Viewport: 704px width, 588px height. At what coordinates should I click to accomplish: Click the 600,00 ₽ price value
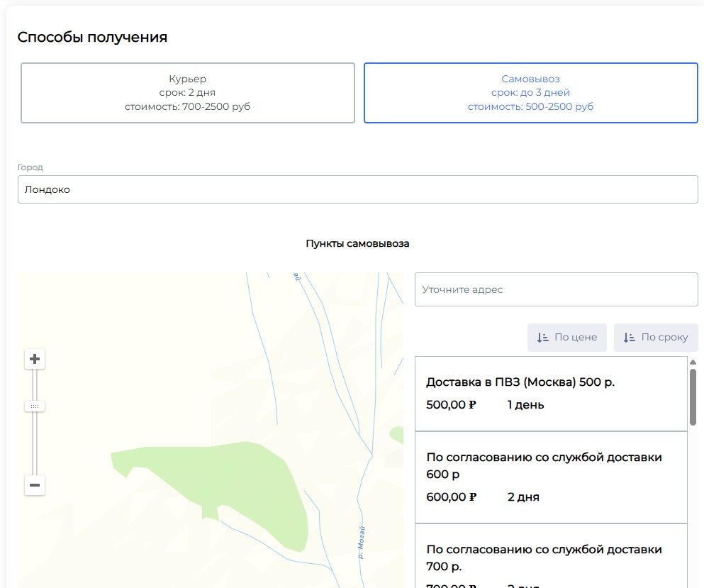tap(451, 497)
